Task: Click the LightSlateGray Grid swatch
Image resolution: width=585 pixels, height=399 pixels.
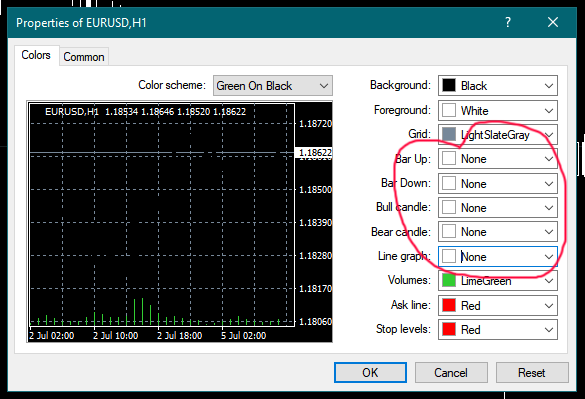Action: pos(449,134)
